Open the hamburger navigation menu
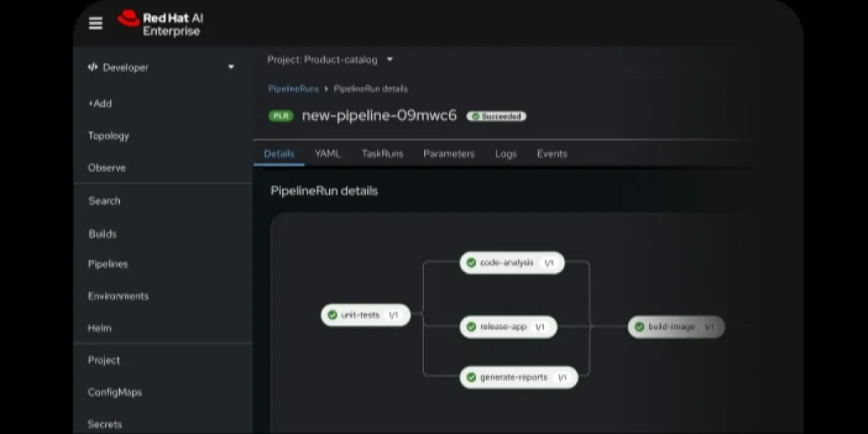868x434 pixels. [x=96, y=23]
